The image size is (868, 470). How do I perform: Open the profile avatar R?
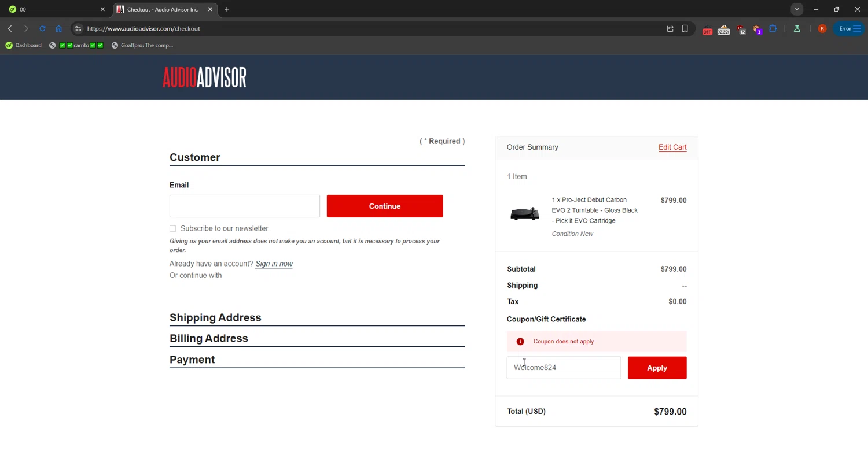[x=822, y=28]
